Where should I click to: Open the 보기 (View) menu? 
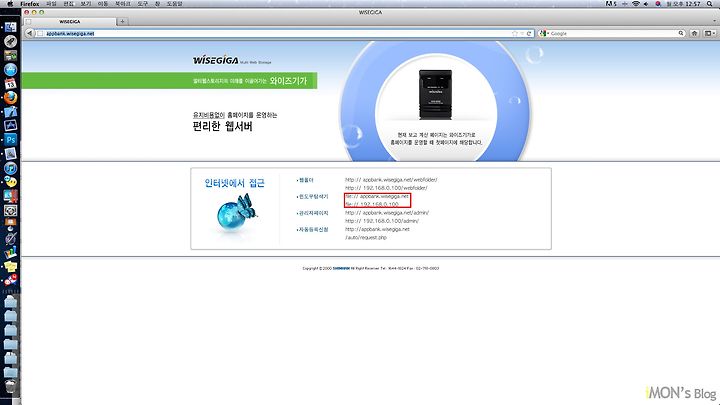[86, 4]
